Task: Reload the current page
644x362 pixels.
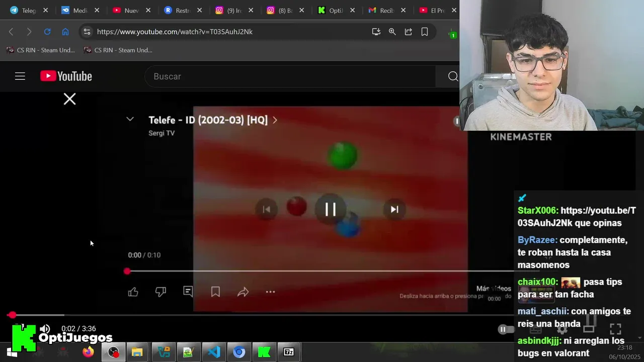Action: pos(47,32)
